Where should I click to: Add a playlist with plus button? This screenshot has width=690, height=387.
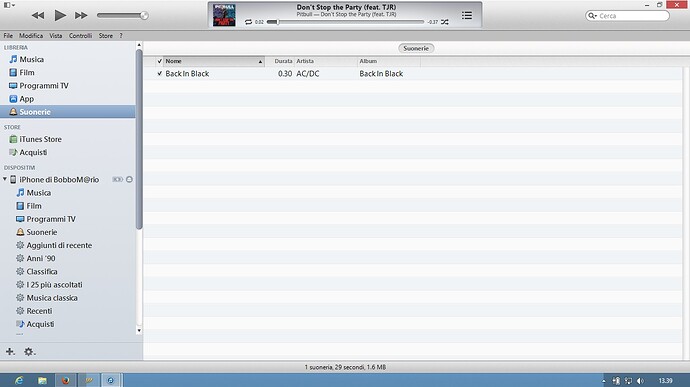(10, 351)
